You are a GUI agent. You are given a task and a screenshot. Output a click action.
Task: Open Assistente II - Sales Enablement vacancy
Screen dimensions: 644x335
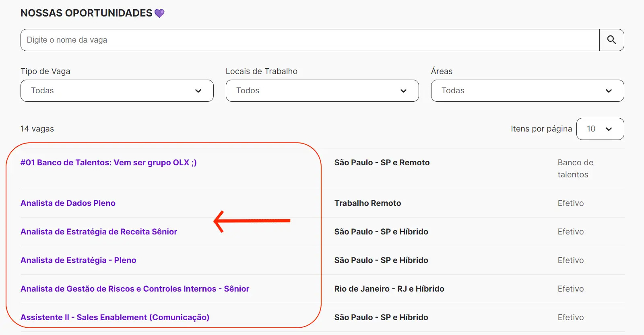[115, 317]
